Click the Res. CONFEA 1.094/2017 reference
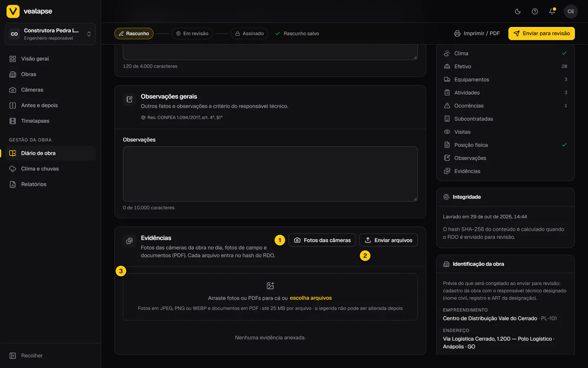Screen dimensions: 588x368 click(182, 118)
